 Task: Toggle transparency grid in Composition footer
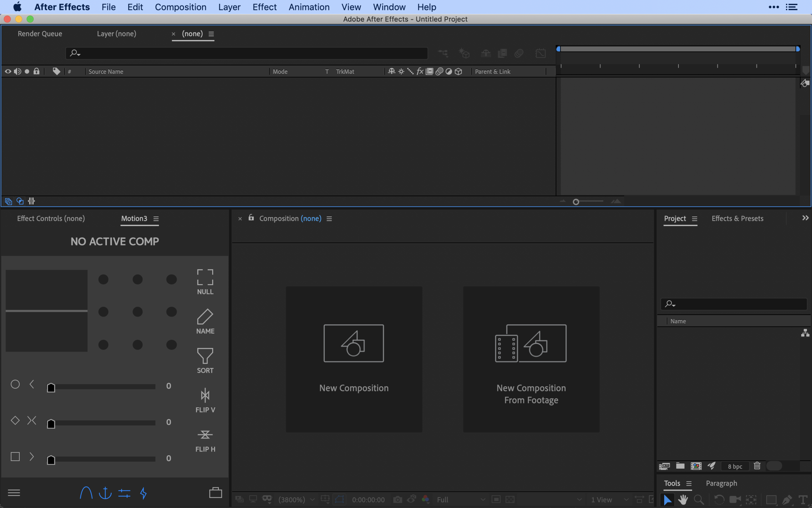click(x=510, y=500)
